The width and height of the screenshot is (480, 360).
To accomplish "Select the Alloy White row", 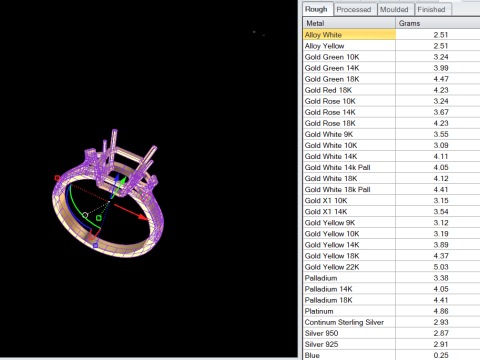I will [391, 35].
